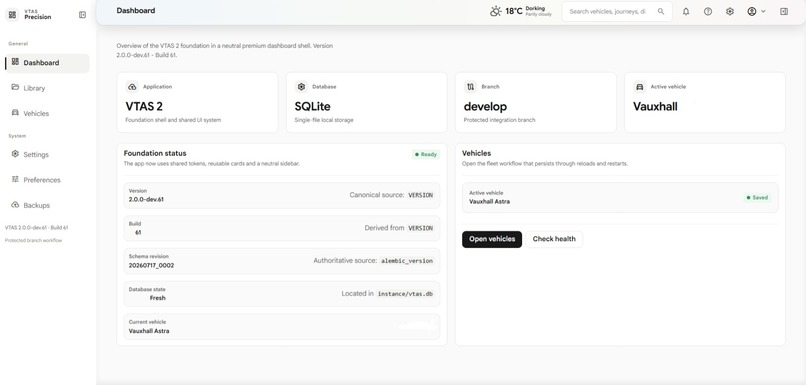Click the VTAS Precision logo icon
The image size is (806, 385).
coord(13,15)
